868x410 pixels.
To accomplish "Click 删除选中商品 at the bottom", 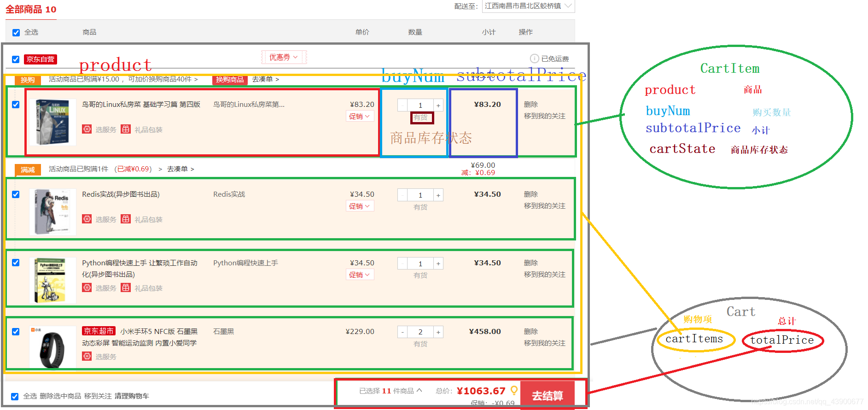I will click(x=60, y=396).
